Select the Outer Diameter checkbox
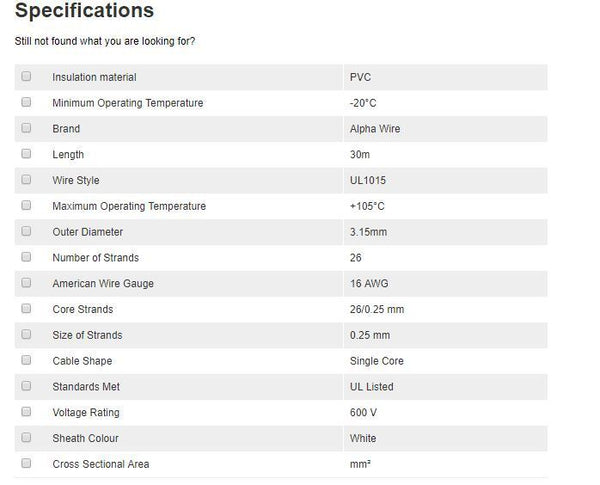 [26, 231]
